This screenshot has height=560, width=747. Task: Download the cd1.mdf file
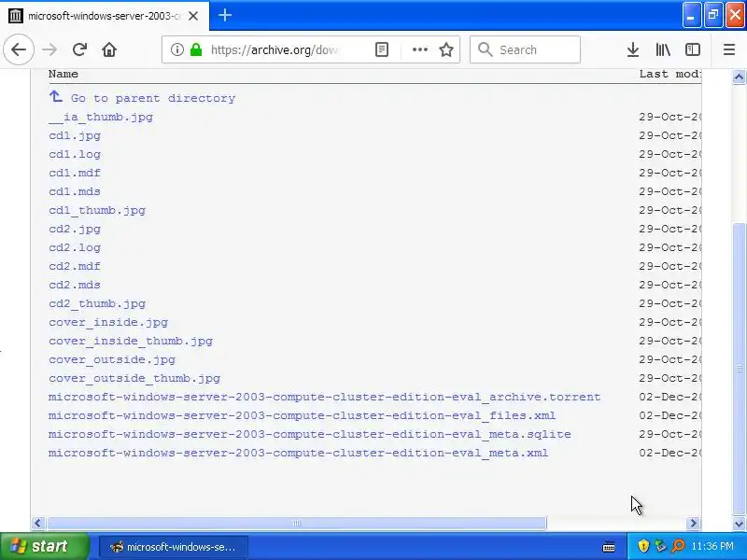(75, 173)
